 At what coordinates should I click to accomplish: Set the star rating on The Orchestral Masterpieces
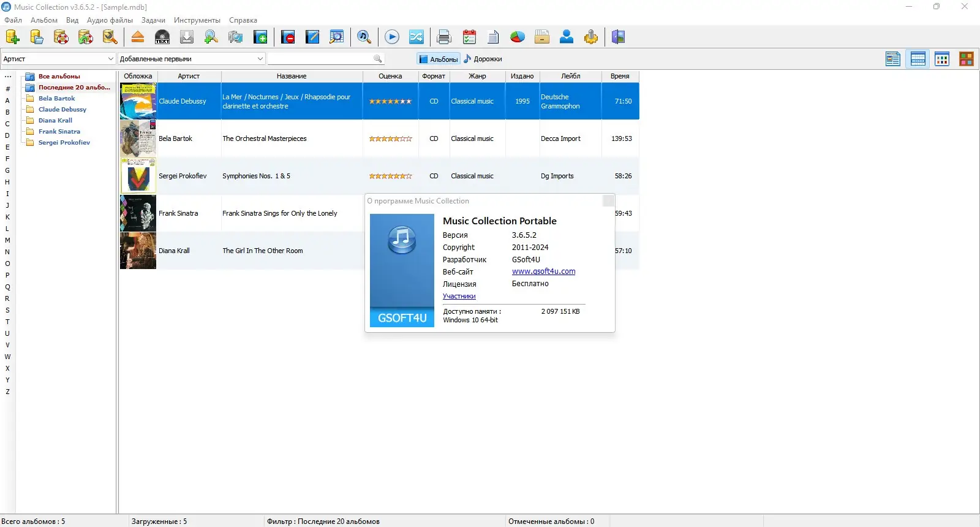pyautogui.click(x=390, y=138)
